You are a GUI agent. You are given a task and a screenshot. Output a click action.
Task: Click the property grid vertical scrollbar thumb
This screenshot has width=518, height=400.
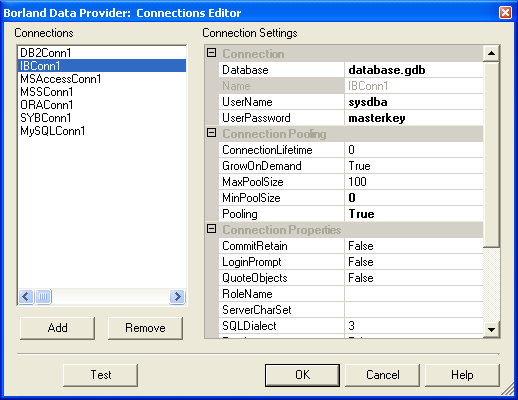[491, 154]
